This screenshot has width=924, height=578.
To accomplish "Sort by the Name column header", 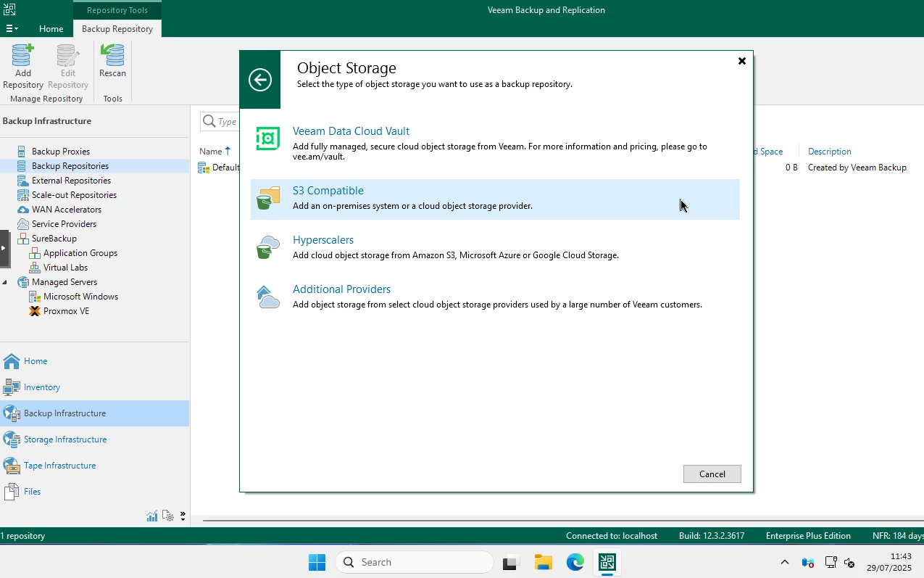I will (211, 152).
